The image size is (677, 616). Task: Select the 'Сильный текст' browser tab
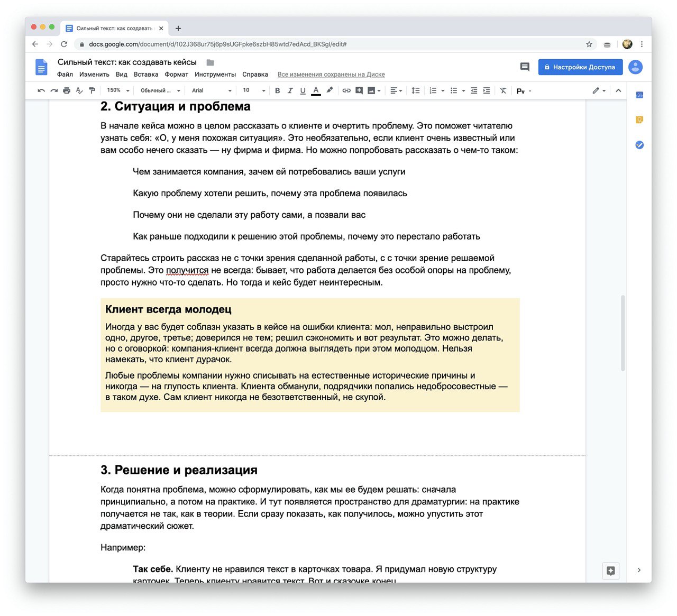(x=115, y=29)
